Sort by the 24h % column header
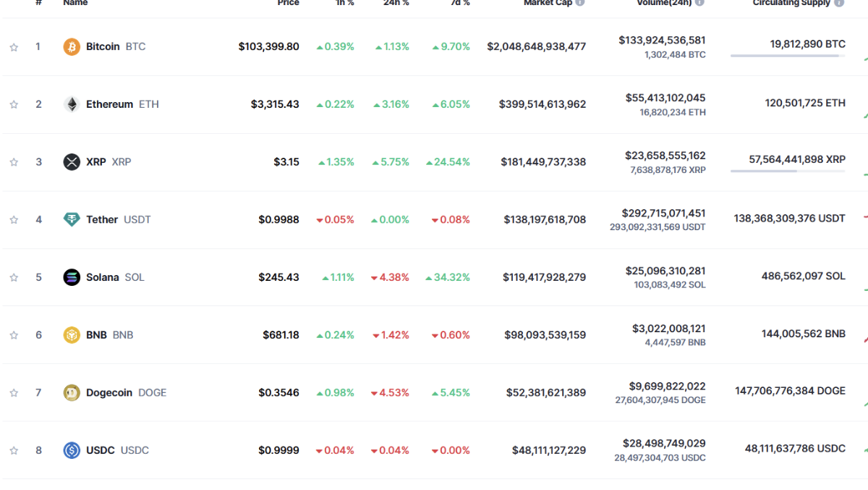This screenshot has width=868, height=490. 396,3
